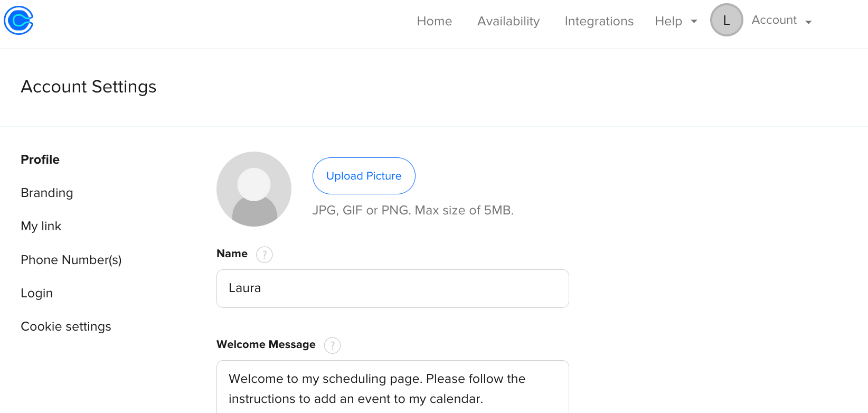868x413 pixels.
Task: Go to Login settings
Action: coord(36,293)
